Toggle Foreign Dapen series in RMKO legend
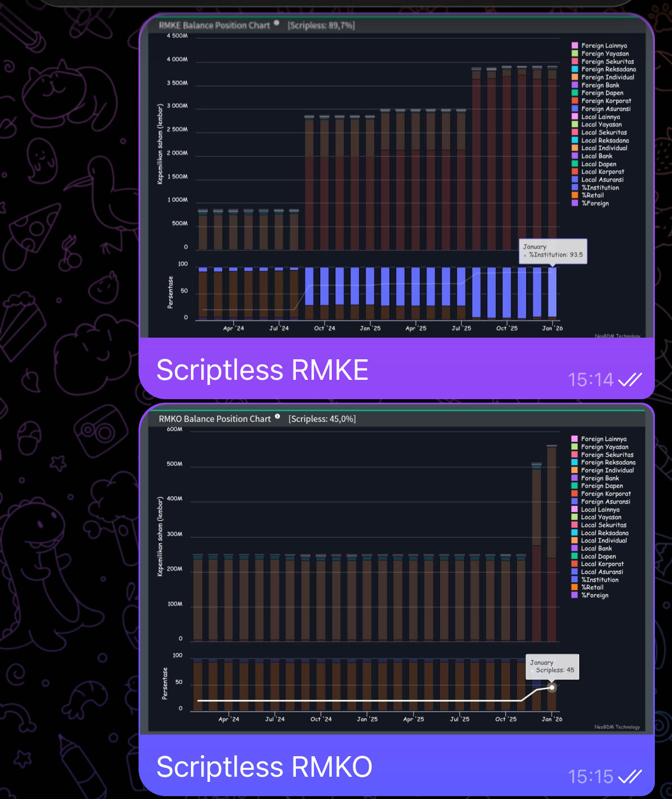The image size is (672, 799). pyautogui.click(x=597, y=486)
